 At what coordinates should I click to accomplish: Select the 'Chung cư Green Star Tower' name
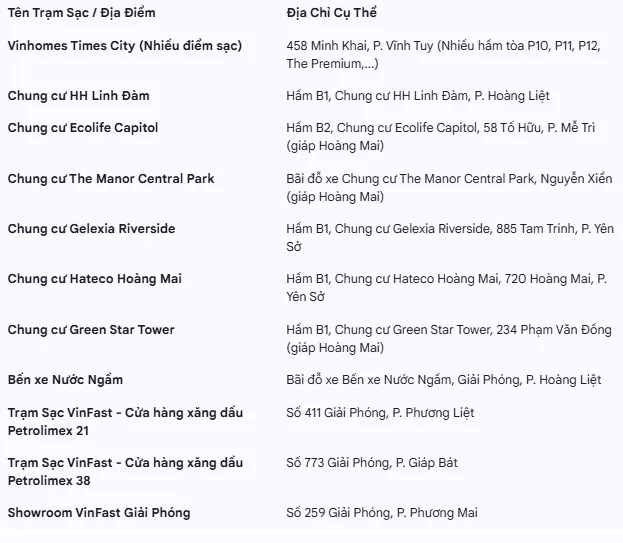pyautogui.click(x=90, y=330)
